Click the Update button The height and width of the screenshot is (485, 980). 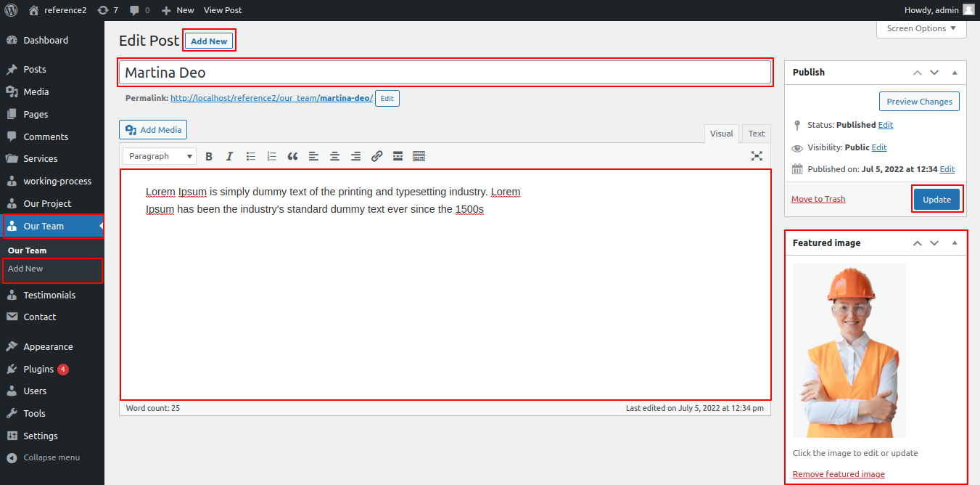936,200
